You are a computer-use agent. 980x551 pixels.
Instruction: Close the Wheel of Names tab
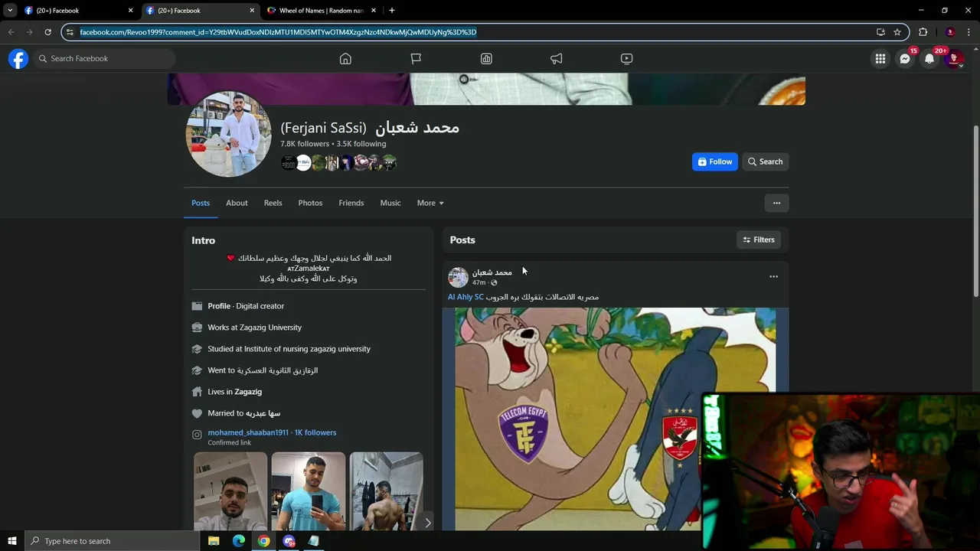(374, 11)
